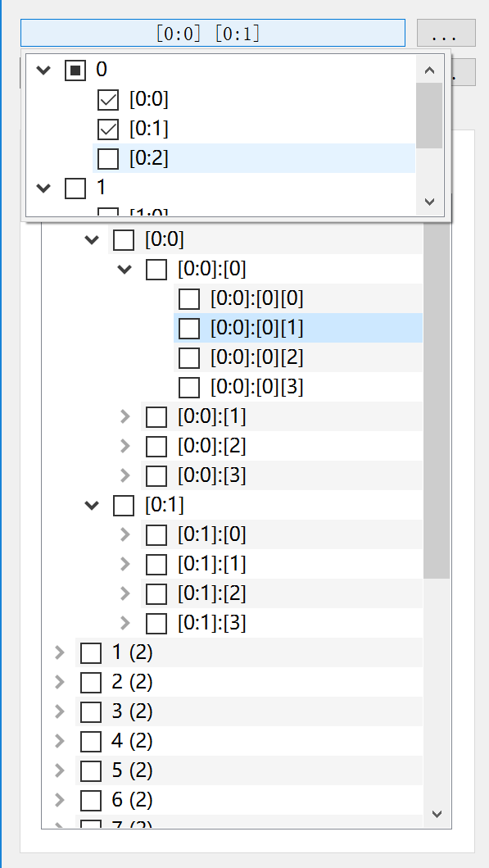489x868 pixels.
Task: Click the "..." button beside the text field
Action: pyautogui.click(x=443, y=33)
